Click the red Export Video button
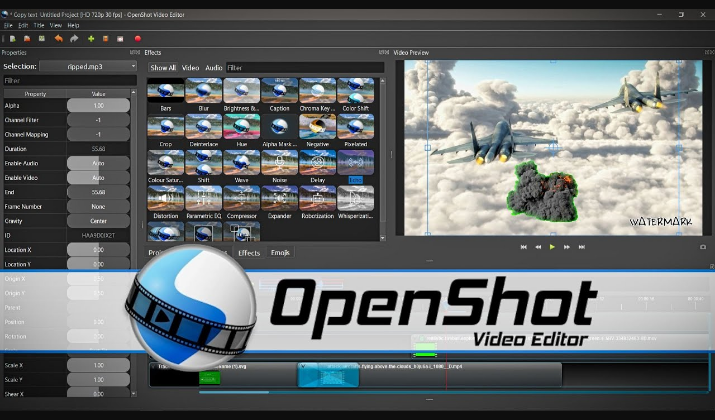The width and height of the screenshot is (715, 420). tap(138, 39)
